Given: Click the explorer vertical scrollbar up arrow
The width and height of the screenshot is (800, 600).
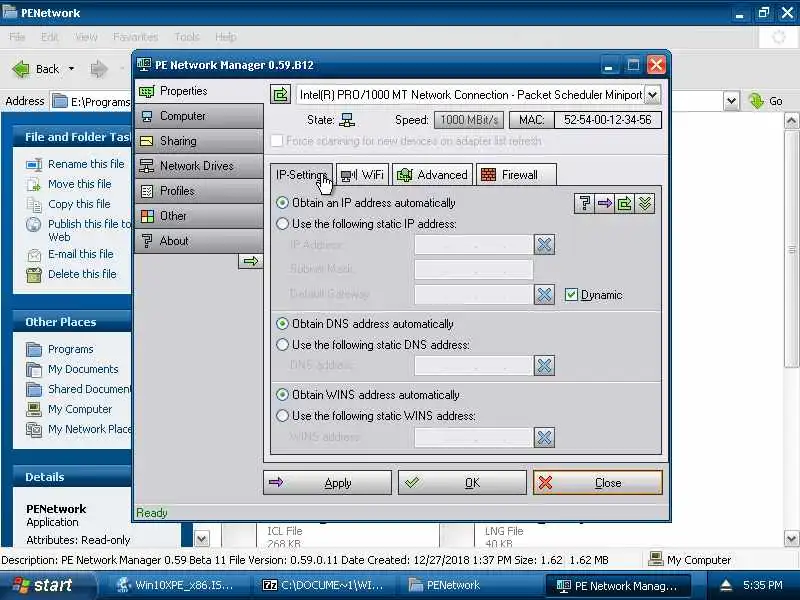Looking at the screenshot, I should pos(791,121).
